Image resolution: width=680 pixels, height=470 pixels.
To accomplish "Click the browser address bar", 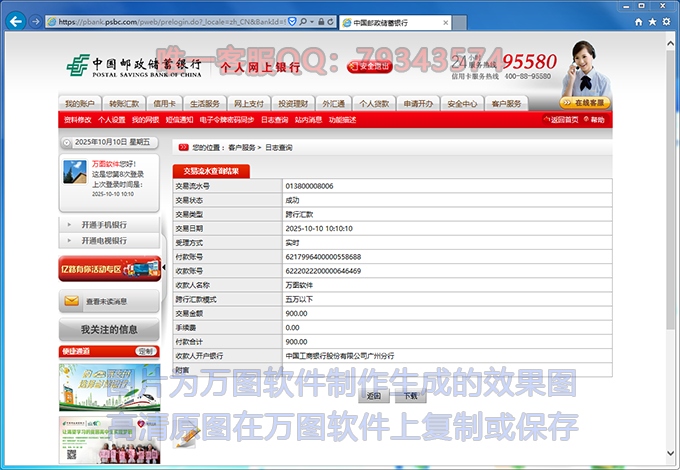I will [170, 21].
